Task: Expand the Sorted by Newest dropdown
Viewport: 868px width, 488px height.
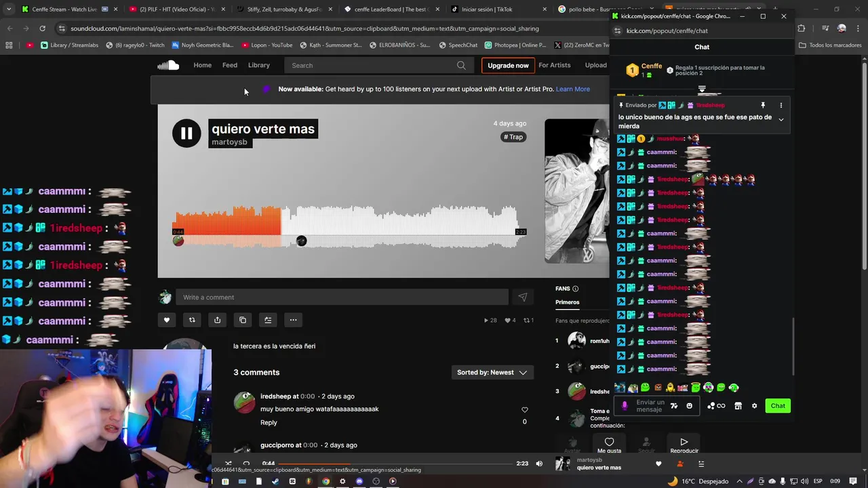Action: point(492,372)
